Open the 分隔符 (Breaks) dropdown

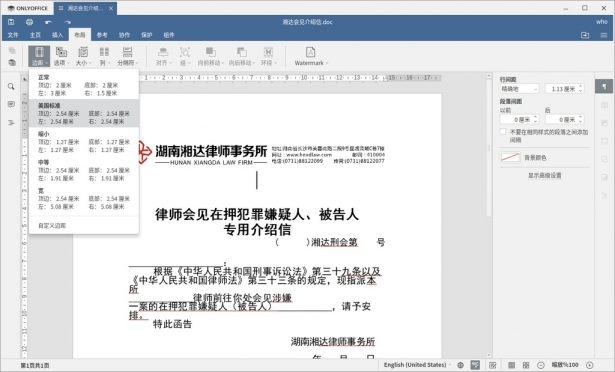pyautogui.click(x=127, y=56)
